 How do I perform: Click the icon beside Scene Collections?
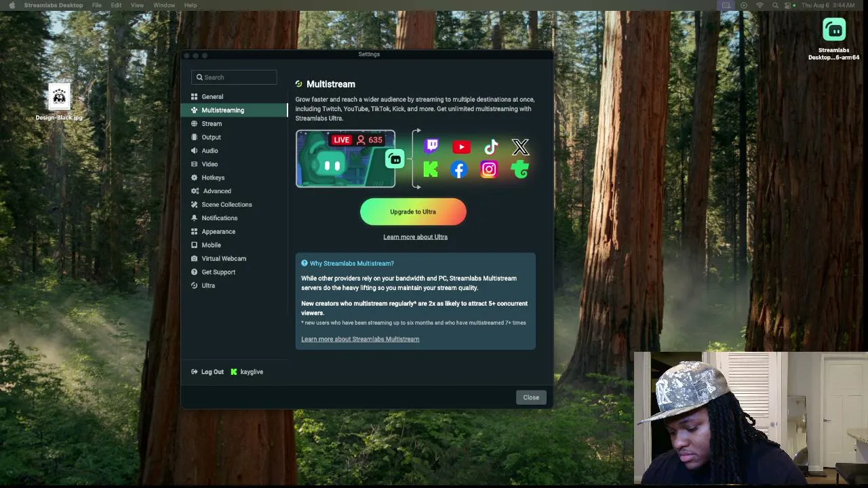pyautogui.click(x=195, y=205)
